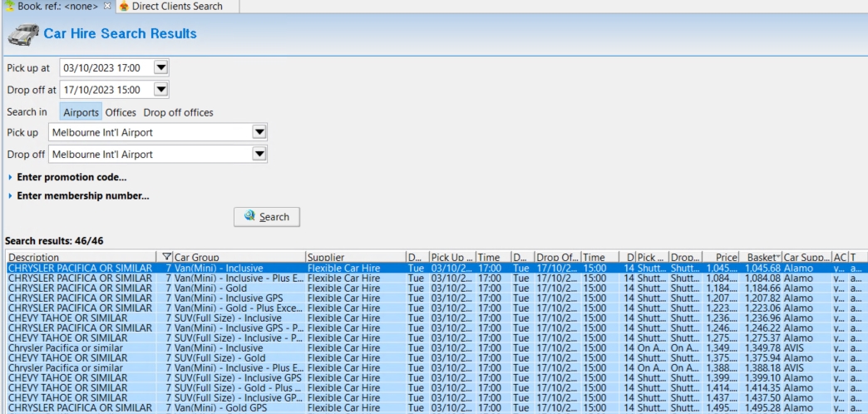
Task: Open the Drop off location dropdown arrow
Action: point(259,155)
